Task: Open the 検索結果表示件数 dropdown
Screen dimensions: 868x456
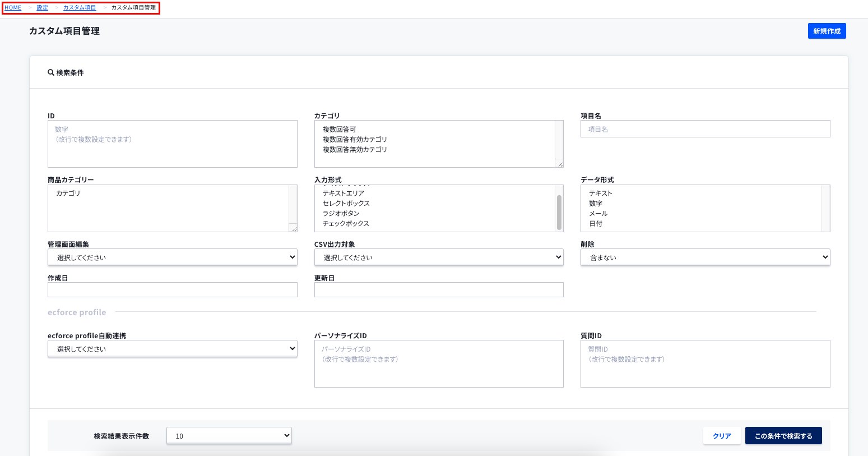Action: point(229,436)
